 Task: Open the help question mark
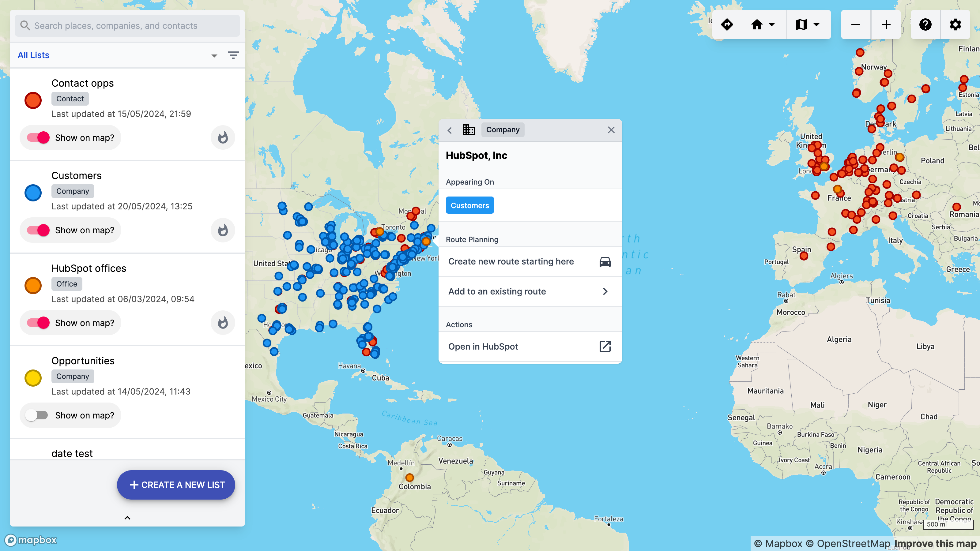tap(925, 25)
